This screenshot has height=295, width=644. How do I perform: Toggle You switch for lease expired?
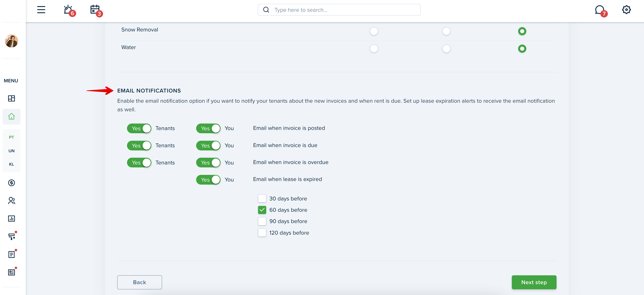point(208,180)
